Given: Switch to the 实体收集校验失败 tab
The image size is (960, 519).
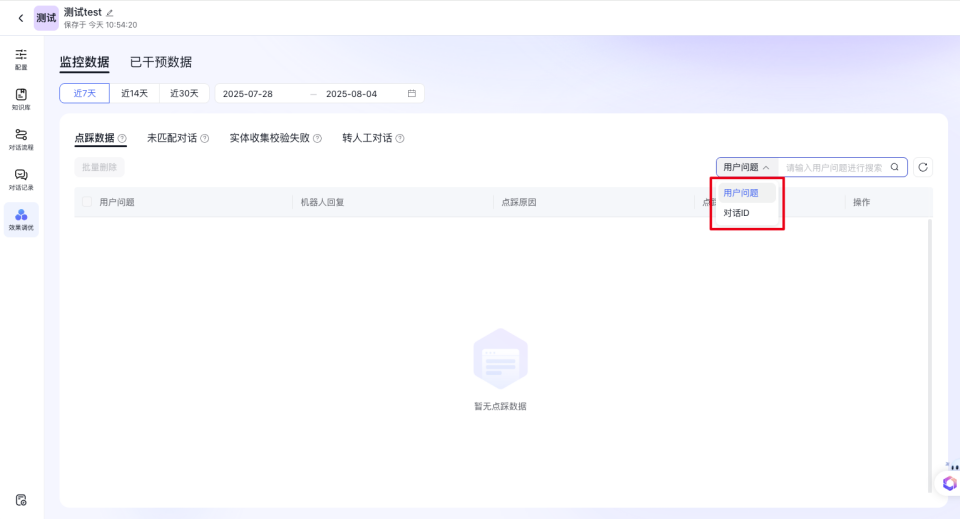Looking at the screenshot, I should coord(270,138).
